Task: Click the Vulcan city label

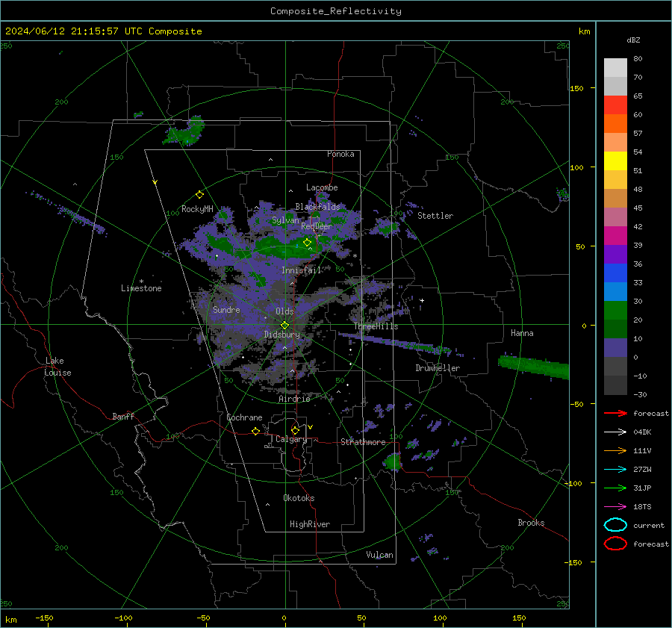Action: [380, 555]
